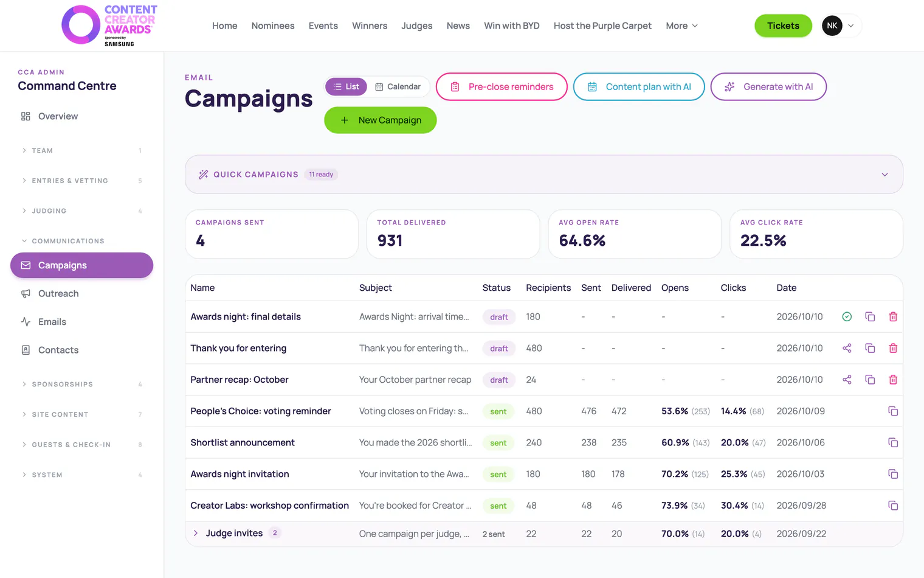Open the Judges nav item
Image resolution: width=924 pixels, height=578 pixels.
pyautogui.click(x=417, y=26)
